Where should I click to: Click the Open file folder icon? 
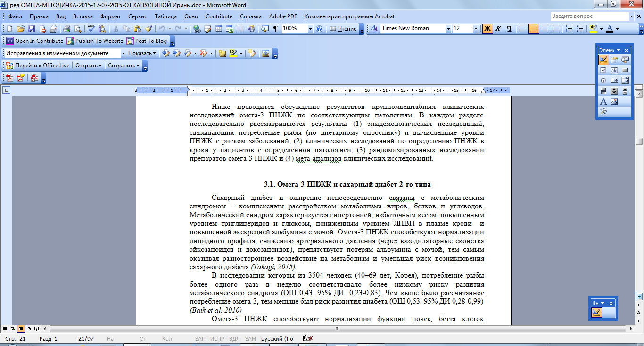21,29
